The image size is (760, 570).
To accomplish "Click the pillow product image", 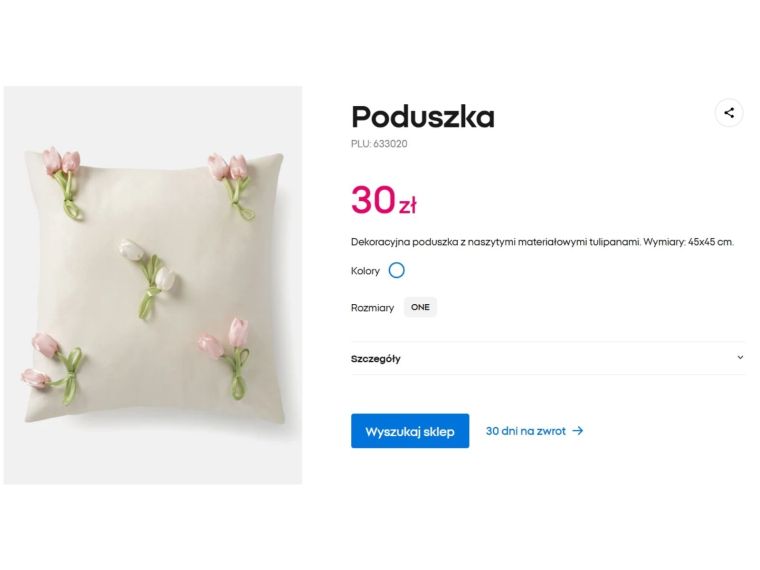I will coord(153,285).
